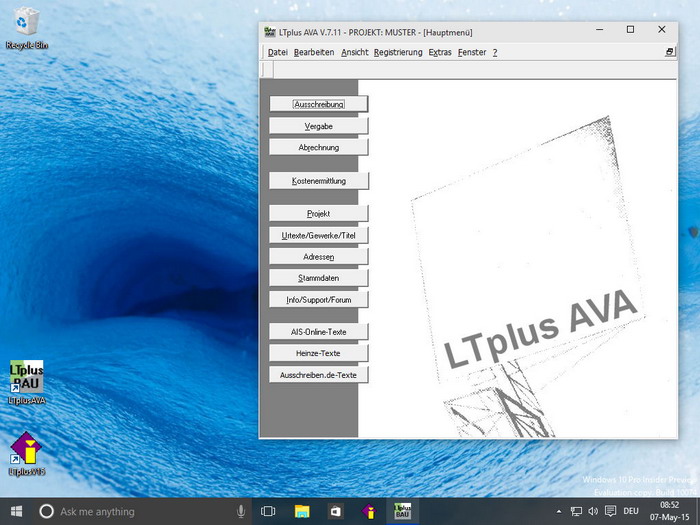Open Task View from the taskbar
Viewport: 700px width, 525px height.
click(x=268, y=512)
